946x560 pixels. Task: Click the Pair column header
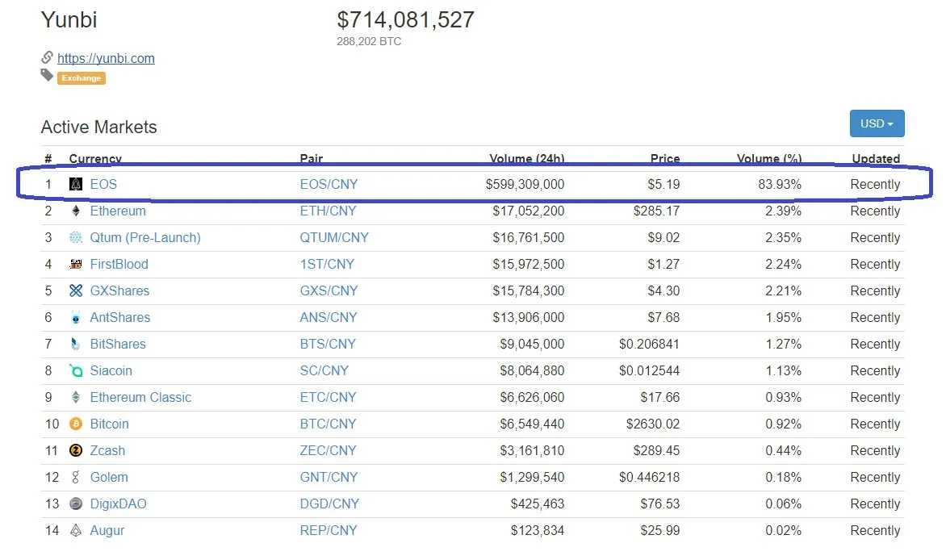tap(312, 158)
